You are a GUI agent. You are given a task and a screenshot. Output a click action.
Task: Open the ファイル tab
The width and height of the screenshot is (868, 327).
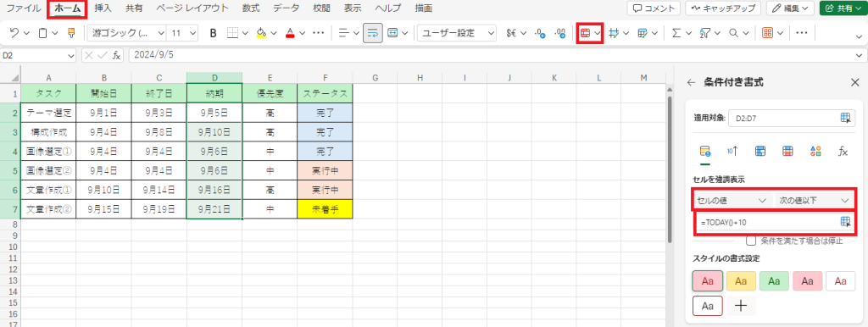pos(23,8)
